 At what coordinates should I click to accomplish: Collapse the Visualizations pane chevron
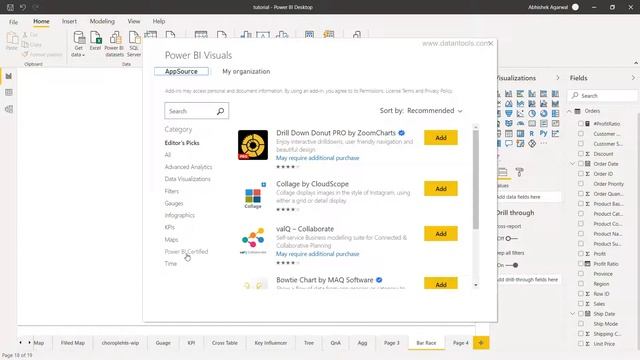tap(558, 78)
